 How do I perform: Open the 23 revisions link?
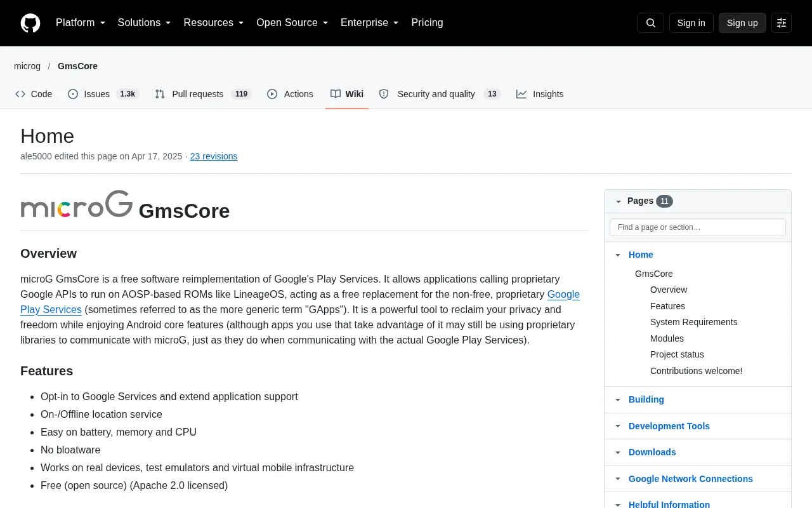(214, 156)
